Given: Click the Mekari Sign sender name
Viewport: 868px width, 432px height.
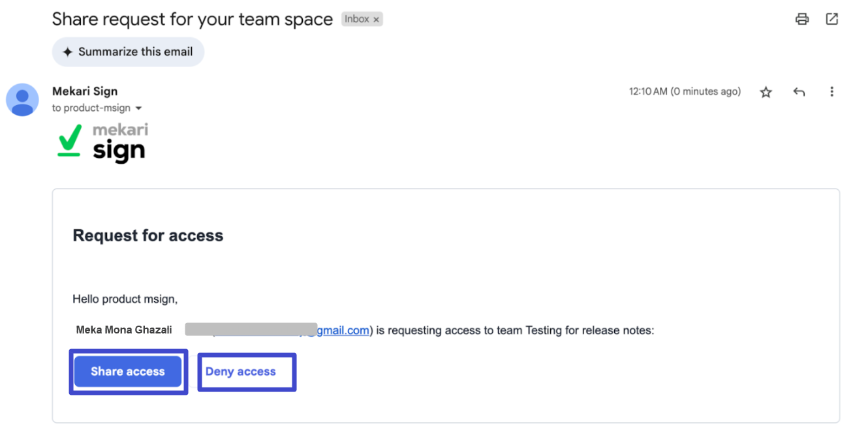Looking at the screenshot, I should pyautogui.click(x=85, y=91).
